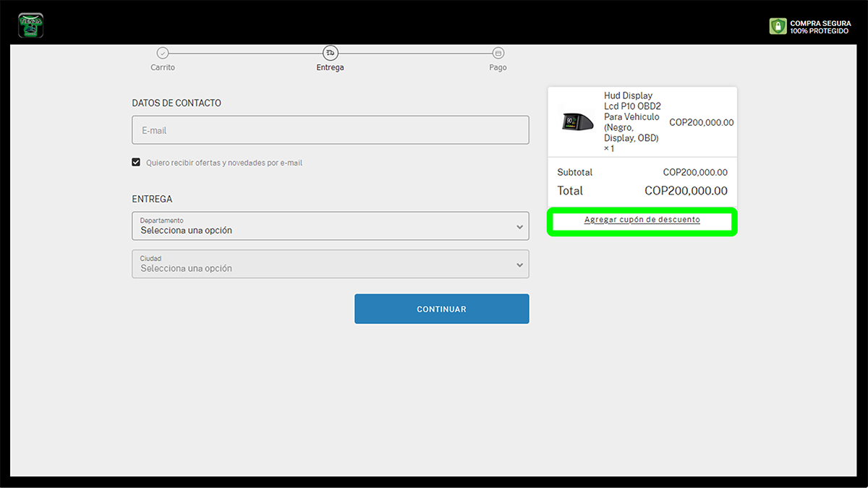Click "Agregar cupón de descuento" link
The width and height of the screenshot is (868, 488).
642,220
